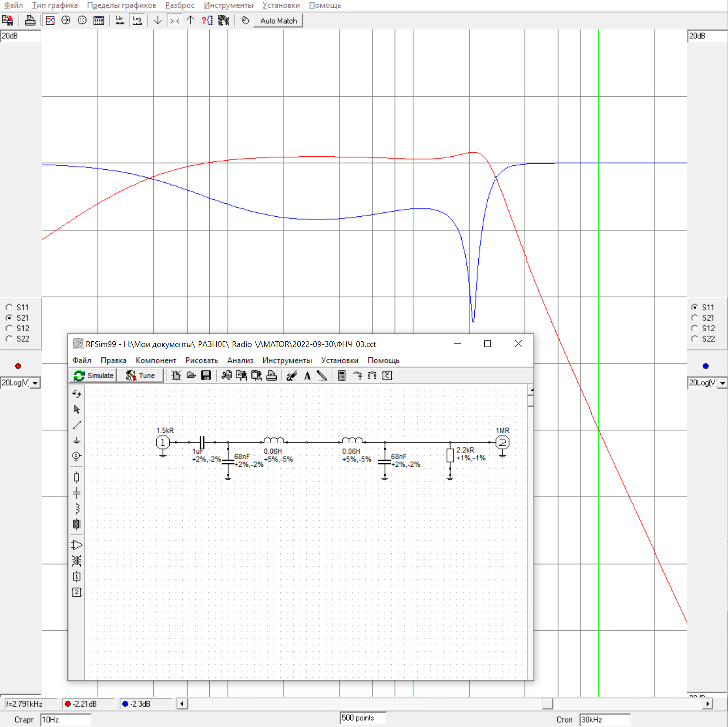728x727 pixels.
Task: Set linear frequency scale (Lin)
Action: click(120, 20)
